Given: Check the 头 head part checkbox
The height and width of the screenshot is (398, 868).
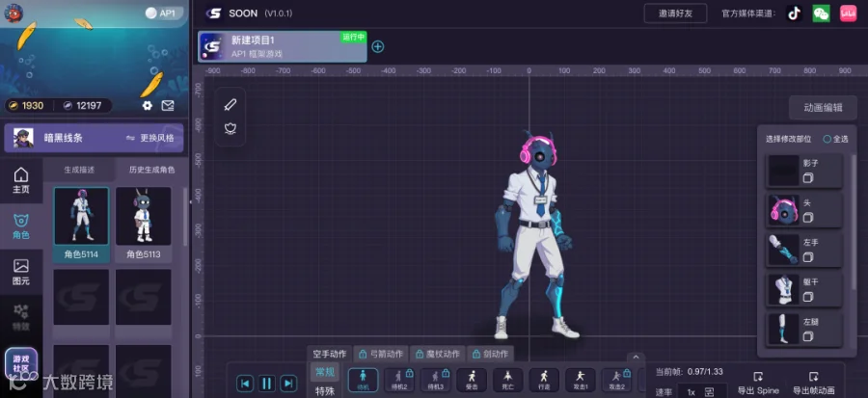Looking at the screenshot, I should (x=807, y=218).
